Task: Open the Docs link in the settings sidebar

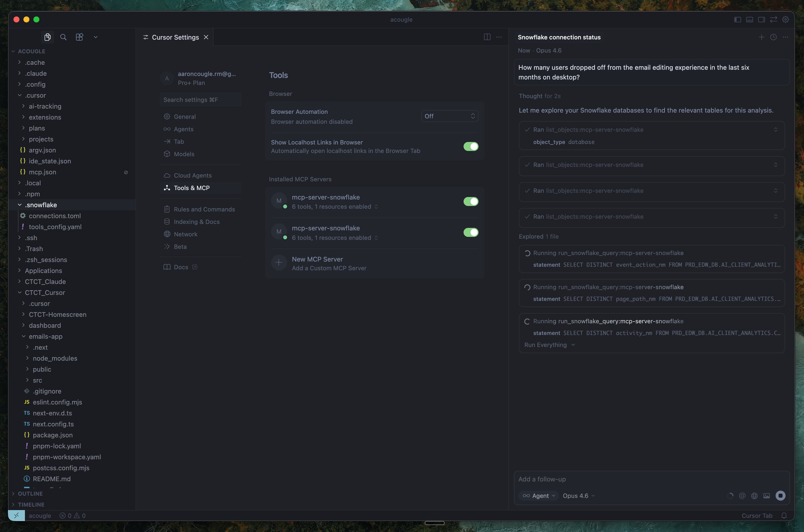Action: [181, 267]
